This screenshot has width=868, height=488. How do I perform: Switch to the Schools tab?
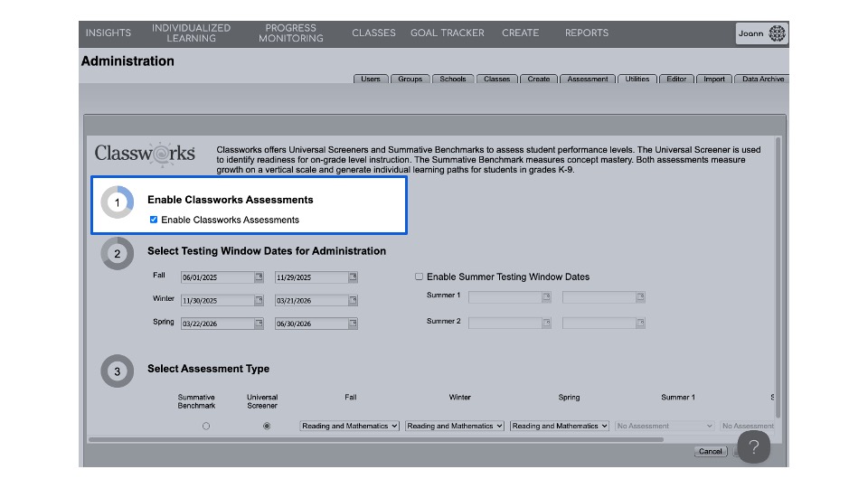453,80
